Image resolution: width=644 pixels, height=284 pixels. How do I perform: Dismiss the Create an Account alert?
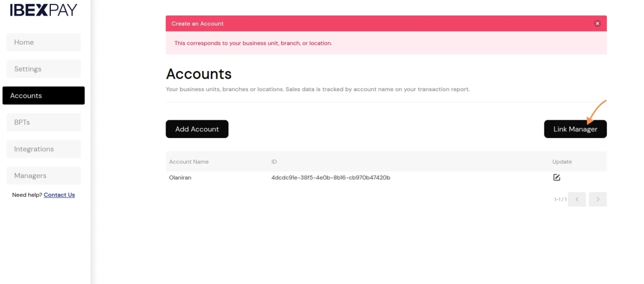(x=597, y=24)
